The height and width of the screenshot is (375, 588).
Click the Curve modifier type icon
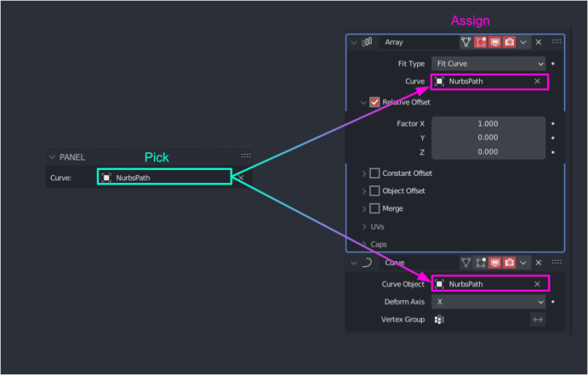tap(366, 262)
